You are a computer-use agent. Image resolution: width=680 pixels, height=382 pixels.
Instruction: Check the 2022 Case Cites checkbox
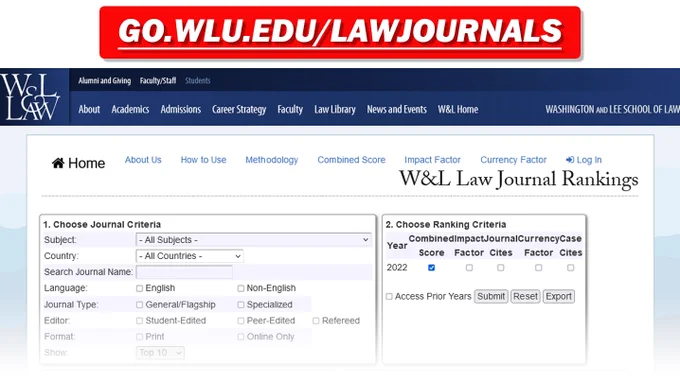pos(570,268)
